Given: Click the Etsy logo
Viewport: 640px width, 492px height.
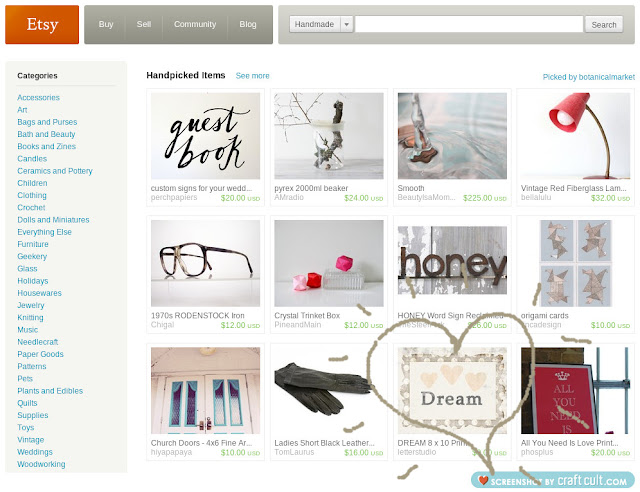Looking at the screenshot, I should click(x=42, y=24).
